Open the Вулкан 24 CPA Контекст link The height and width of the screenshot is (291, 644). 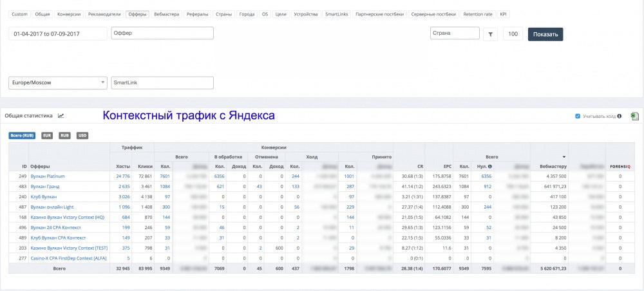coord(55,227)
